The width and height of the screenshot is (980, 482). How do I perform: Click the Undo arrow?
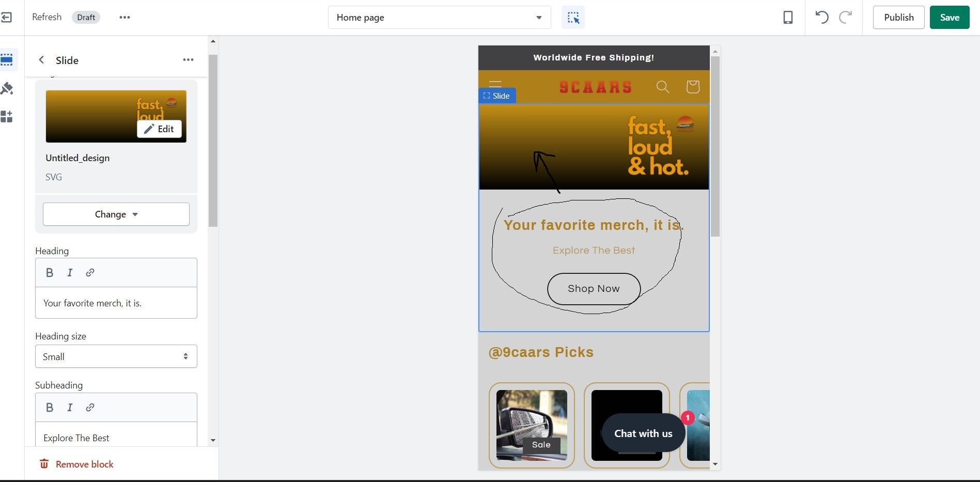(x=821, y=18)
